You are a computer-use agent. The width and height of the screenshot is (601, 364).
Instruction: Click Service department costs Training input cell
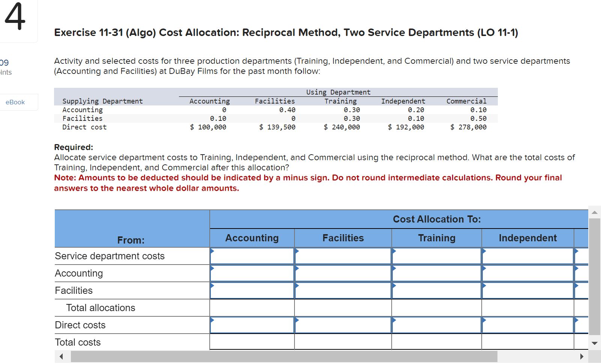click(x=437, y=256)
